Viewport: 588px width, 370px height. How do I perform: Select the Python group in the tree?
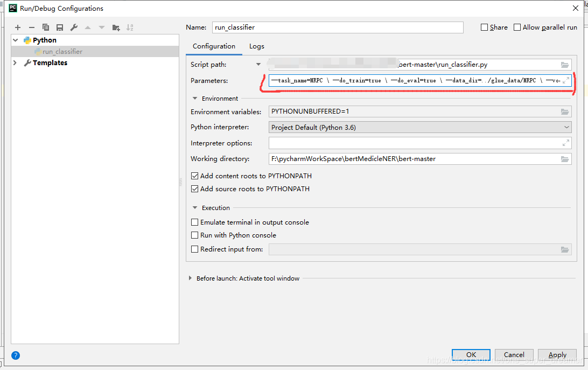point(44,40)
